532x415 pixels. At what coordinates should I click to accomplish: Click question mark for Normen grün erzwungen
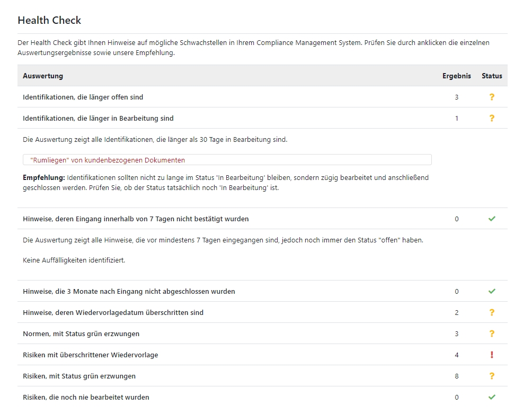491,334
